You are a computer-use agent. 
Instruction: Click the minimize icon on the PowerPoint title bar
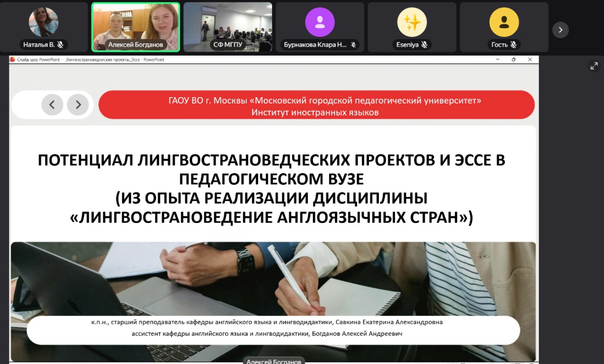pyautogui.click(x=496, y=59)
